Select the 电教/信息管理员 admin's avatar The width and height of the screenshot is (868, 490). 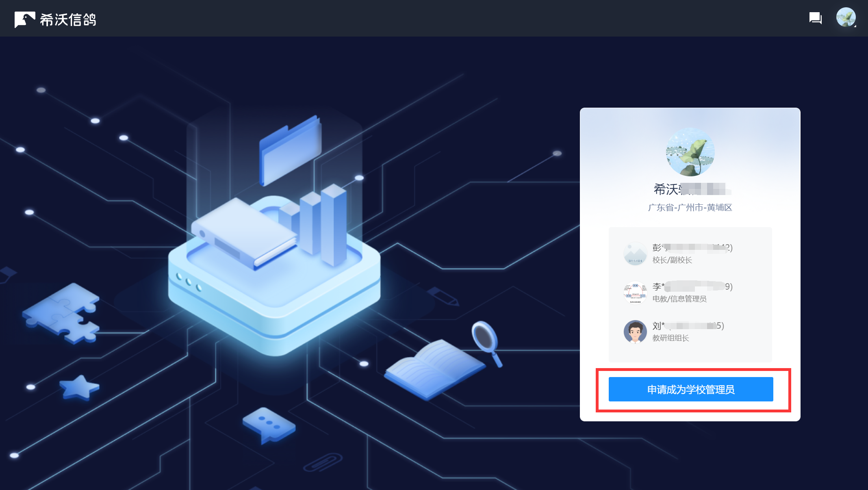pos(635,293)
